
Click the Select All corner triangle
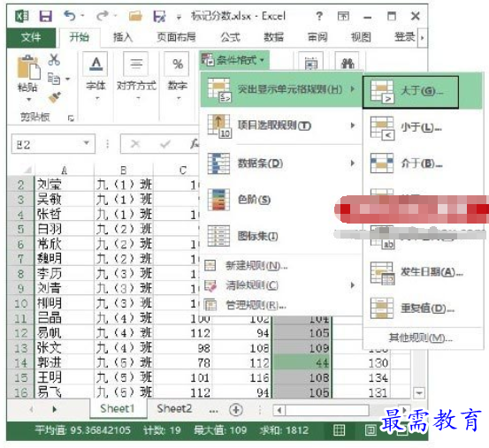click(x=27, y=170)
